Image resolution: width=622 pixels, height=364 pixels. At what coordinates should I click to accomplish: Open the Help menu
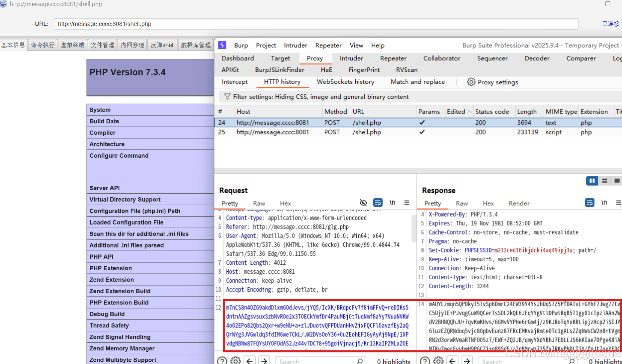click(x=378, y=45)
